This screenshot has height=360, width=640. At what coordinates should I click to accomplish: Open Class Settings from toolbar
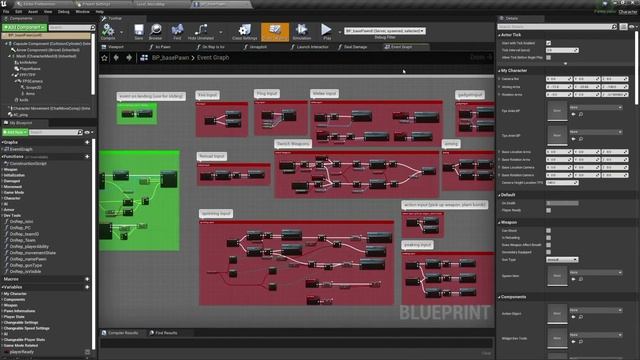click(x=244, y=31)
